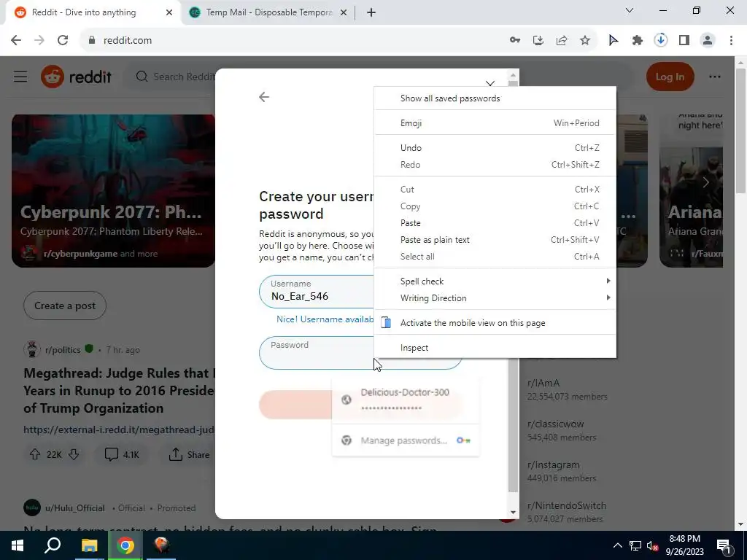Open Windows taskbar search

(x=53, y=545)
